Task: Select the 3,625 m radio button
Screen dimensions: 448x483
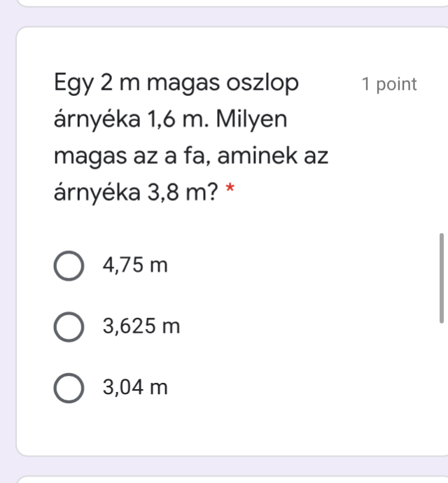Action: pos(69,326)
